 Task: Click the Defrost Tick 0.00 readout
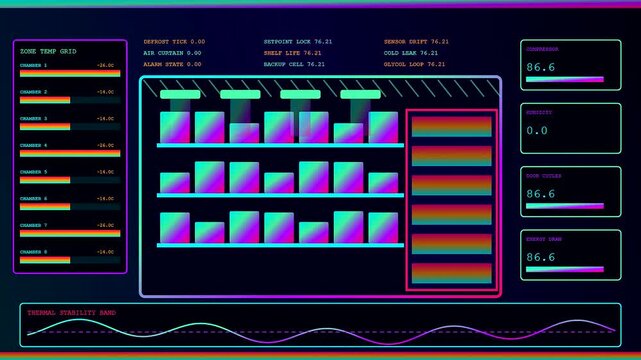coord(174,42)
